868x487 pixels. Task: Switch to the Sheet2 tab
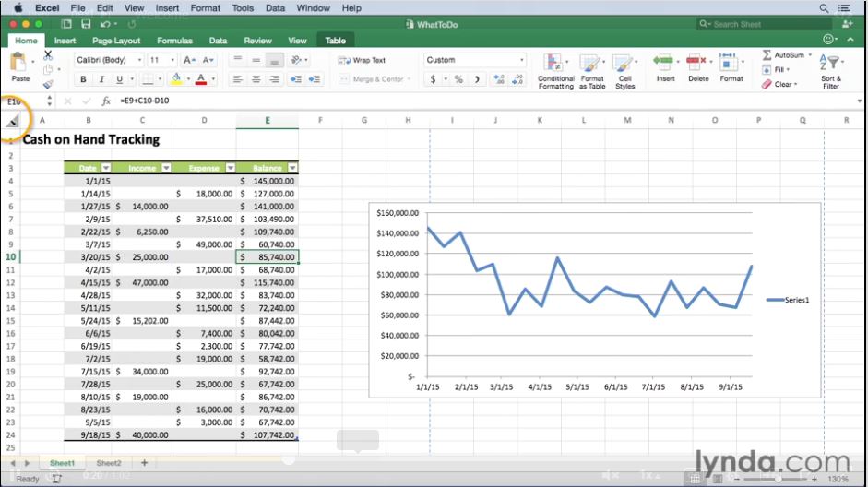coord(109,463)
